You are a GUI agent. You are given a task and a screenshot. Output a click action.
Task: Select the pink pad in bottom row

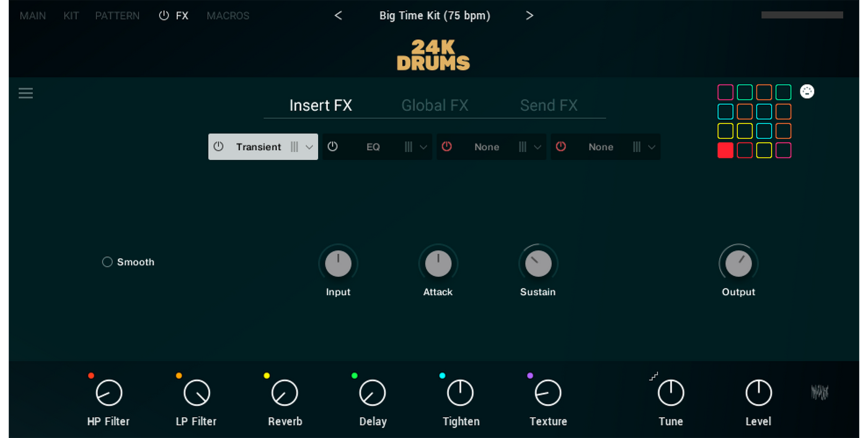[784, 150]
